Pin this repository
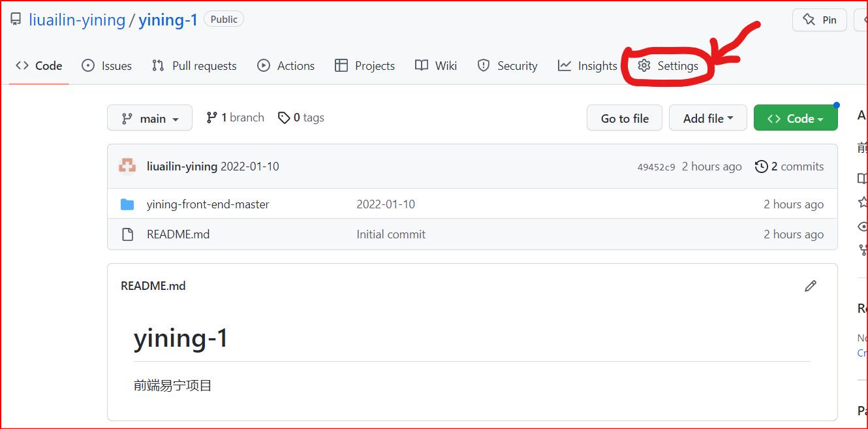Viewport: 868px width, 429px height. click(x=819, y=20)
